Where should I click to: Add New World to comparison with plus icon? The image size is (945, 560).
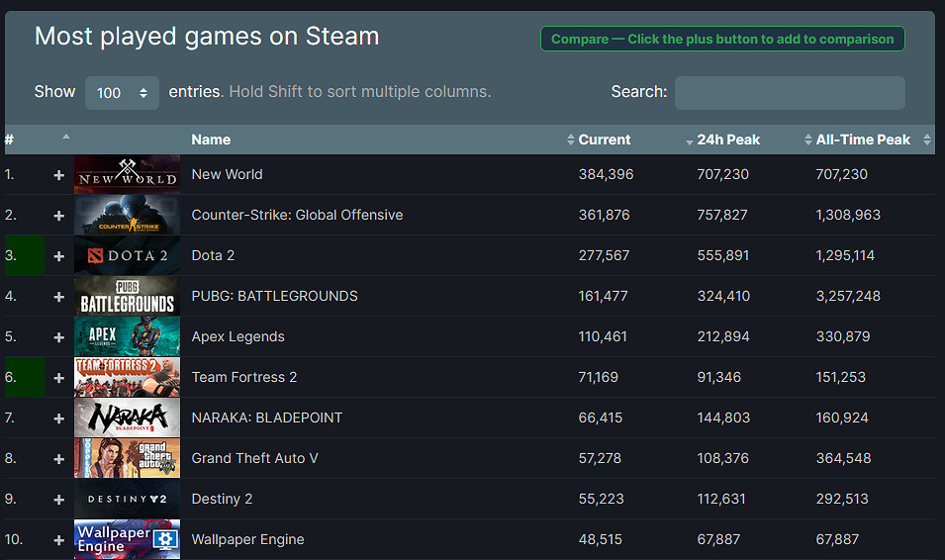pos(58,175)
